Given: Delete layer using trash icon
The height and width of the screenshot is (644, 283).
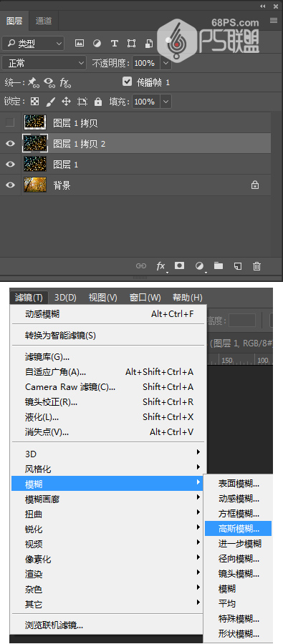Looking at the screenshot, I should click(x=257, y=266).
